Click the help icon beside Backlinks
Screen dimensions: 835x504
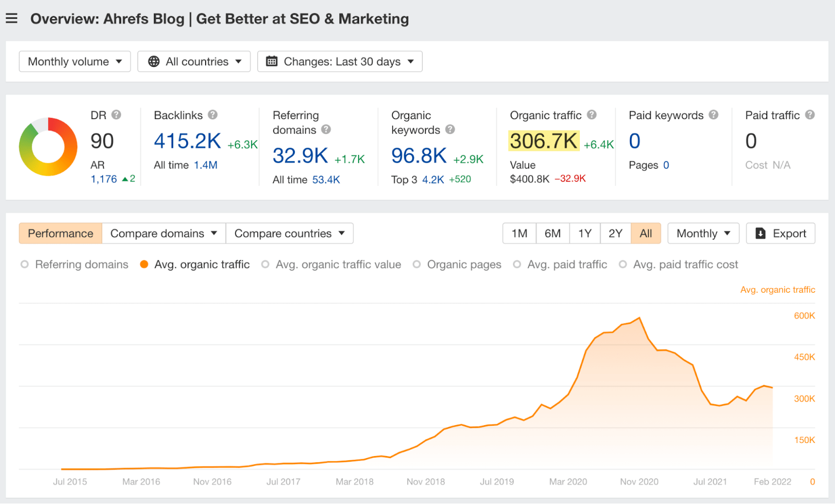click(x=212, y=115)
